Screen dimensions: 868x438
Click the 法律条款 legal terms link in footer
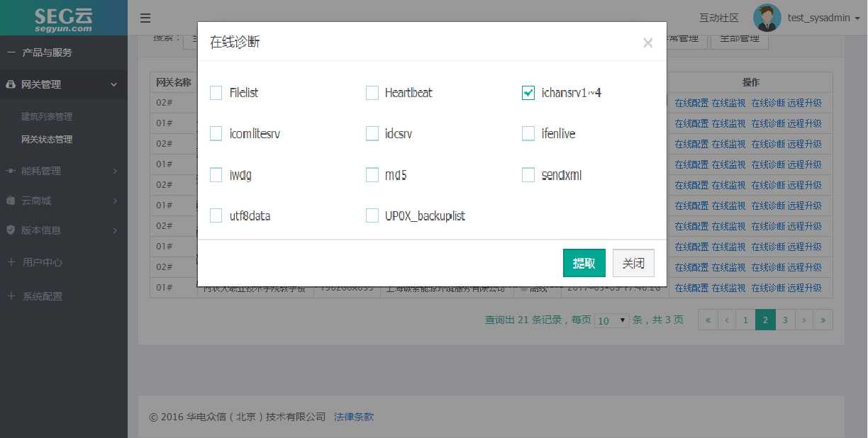point(355,417)
